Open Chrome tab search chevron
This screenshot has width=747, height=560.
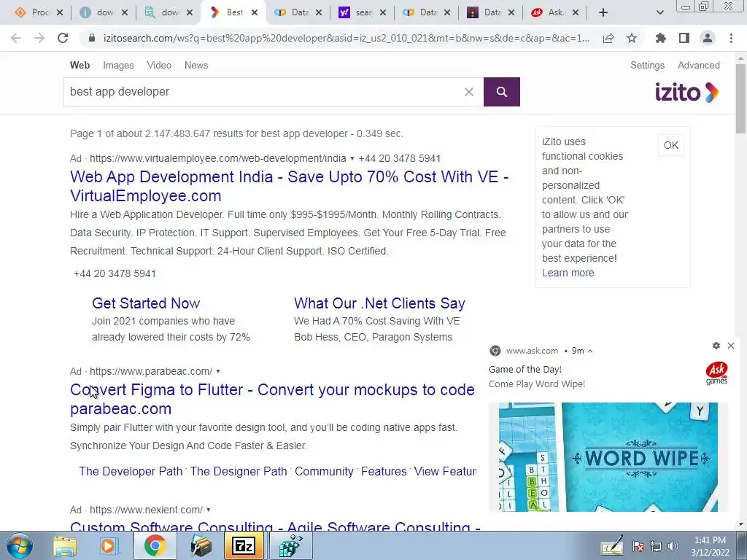click(659, 12)
